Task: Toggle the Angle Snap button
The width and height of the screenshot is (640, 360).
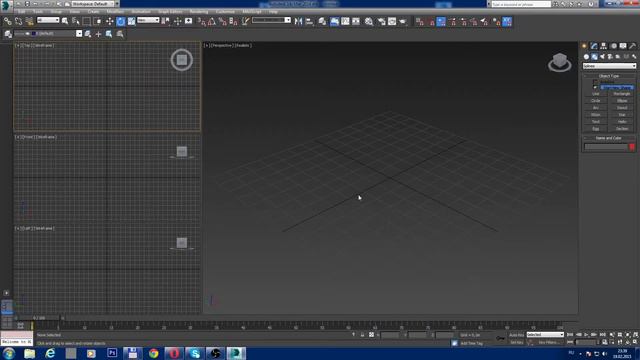Action: 212,21
